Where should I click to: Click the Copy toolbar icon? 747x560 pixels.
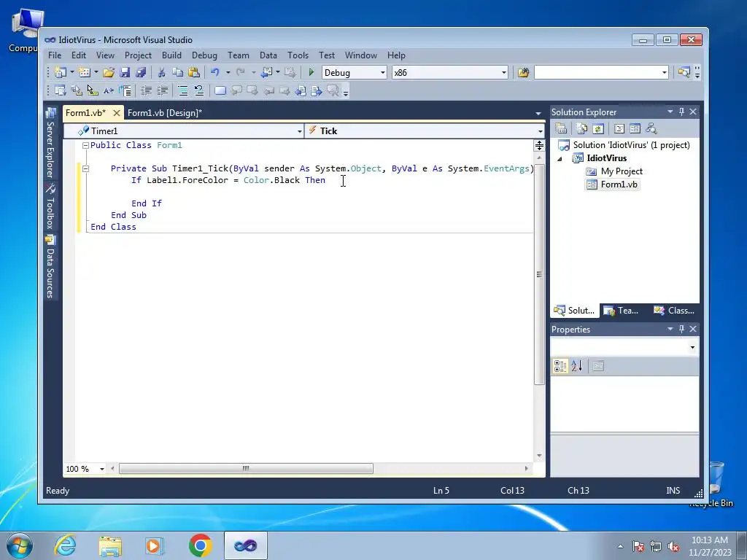[x=178, y=72]
